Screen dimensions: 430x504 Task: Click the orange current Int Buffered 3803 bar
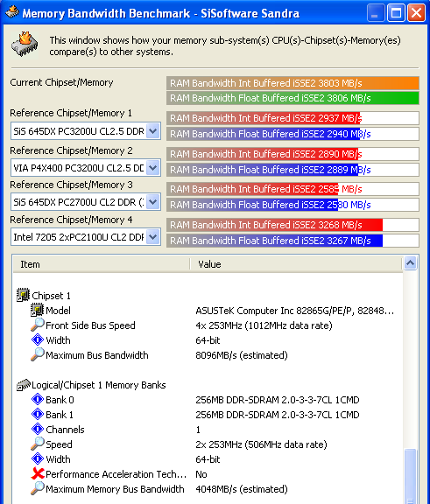pyautogui.click(x=293, y=83)
